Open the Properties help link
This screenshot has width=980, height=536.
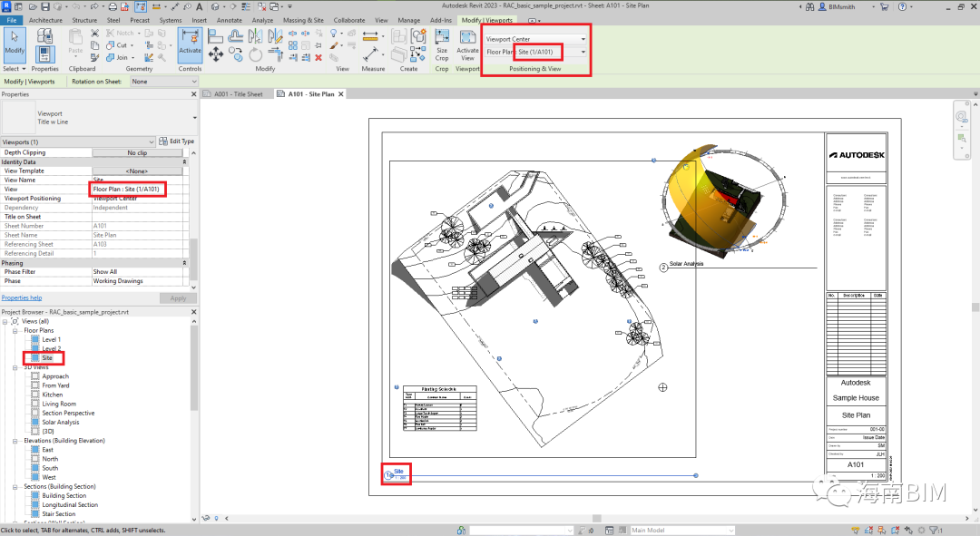coord(22,298)
